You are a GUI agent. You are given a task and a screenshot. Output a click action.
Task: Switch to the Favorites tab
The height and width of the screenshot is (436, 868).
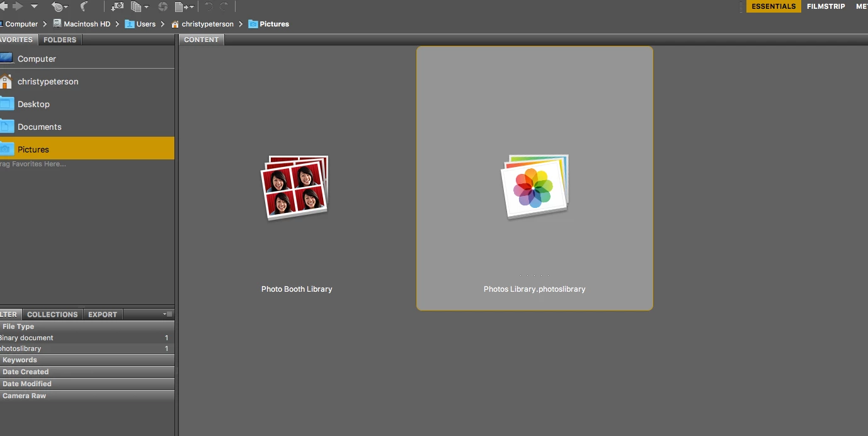tap(18, 40)
